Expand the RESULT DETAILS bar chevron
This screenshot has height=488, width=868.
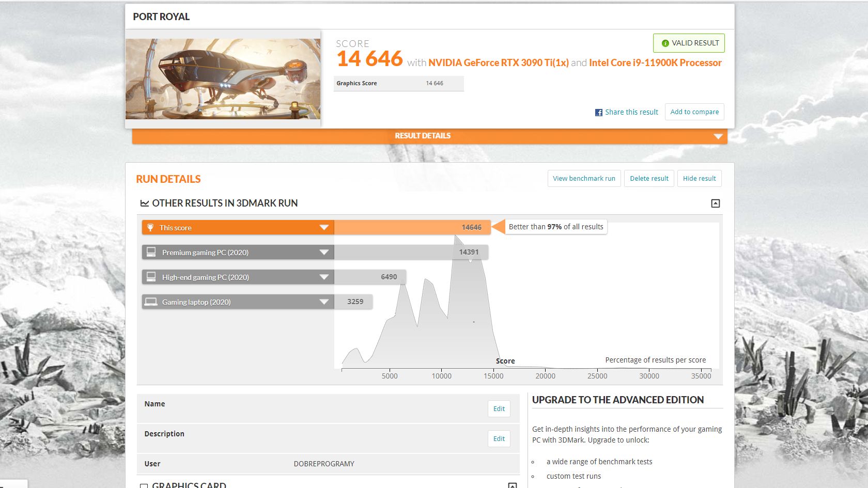pyautogui.click(x=718, y=136)
